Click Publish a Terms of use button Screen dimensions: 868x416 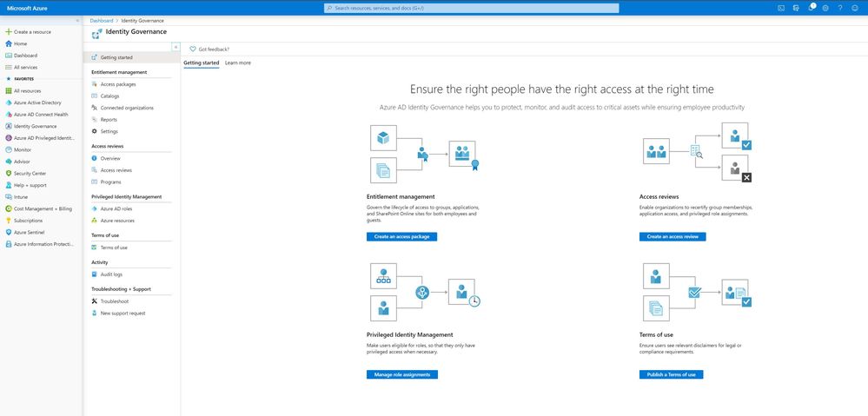(672, 374)
